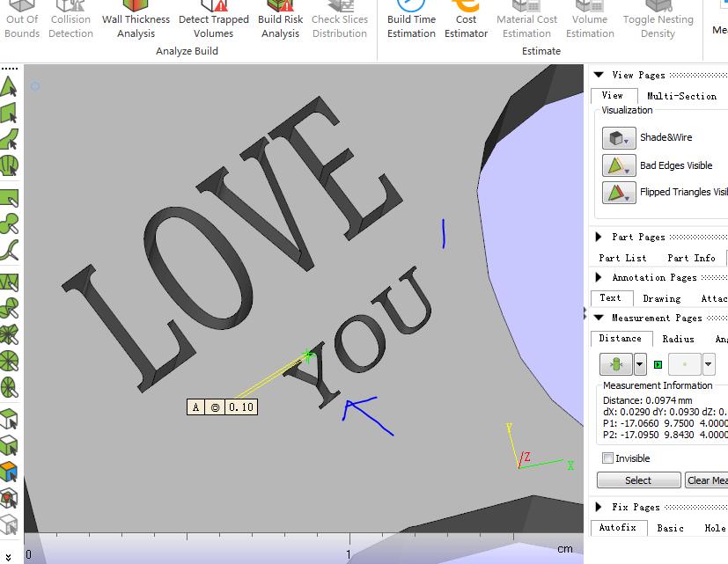Switch to the Multi-Section tab
728x564 pixels.
[x=681, y=96]
